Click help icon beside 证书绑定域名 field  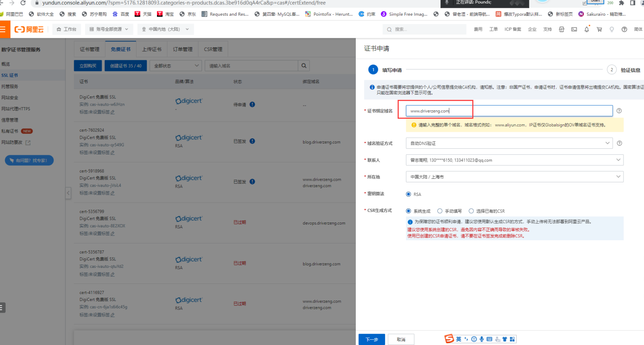click(619, 111)
